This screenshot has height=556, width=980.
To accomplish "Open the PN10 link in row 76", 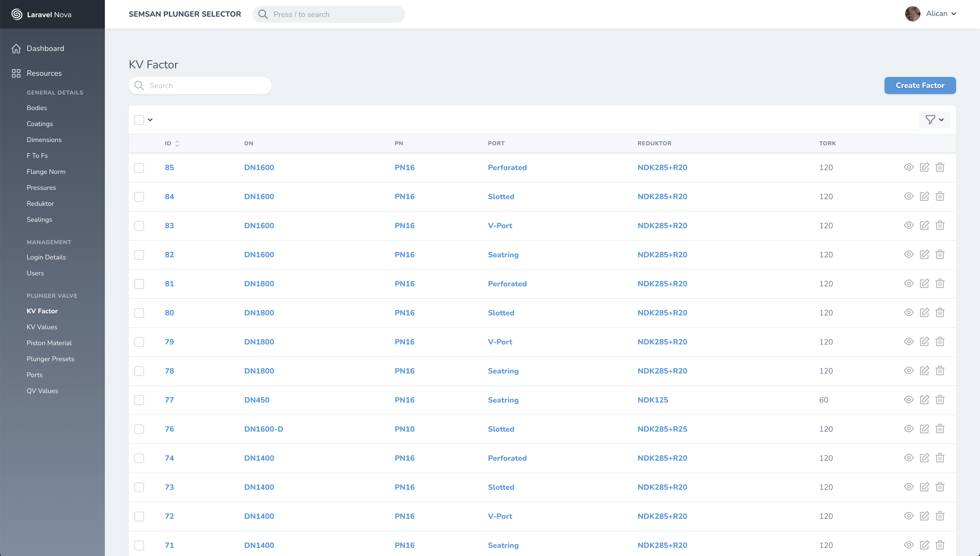I will (404, 429).
